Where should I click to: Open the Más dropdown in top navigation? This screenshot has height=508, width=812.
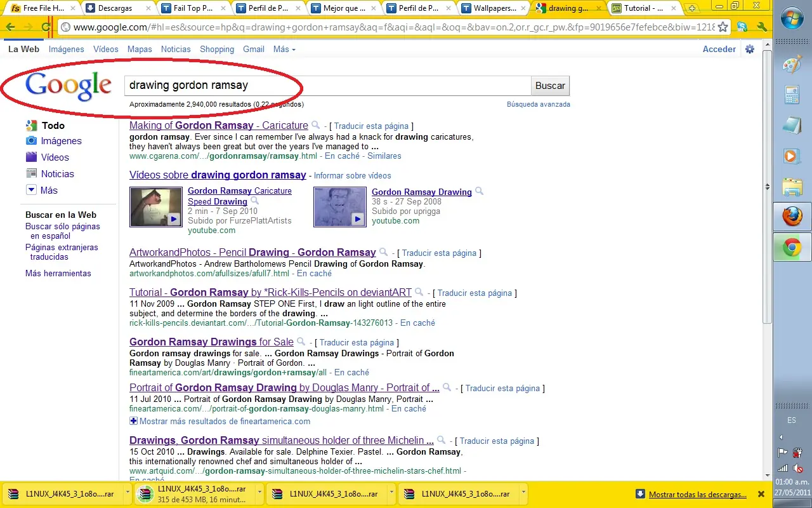(x=284, y=49)
